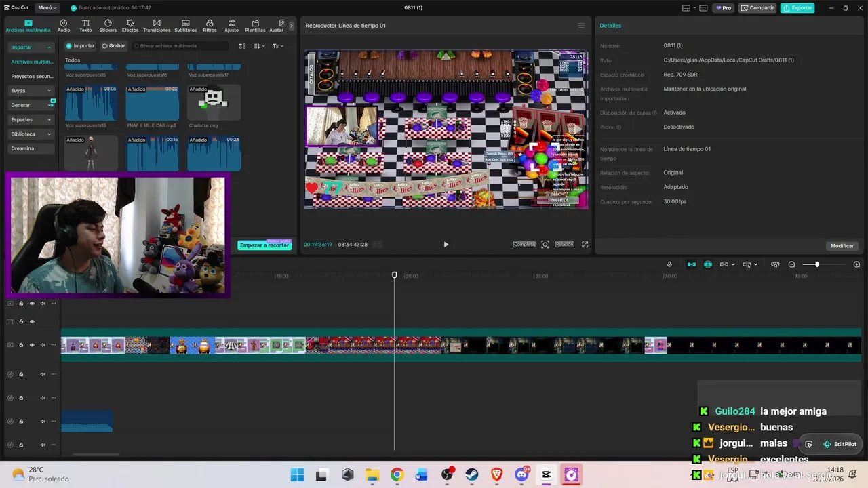Click the record voiceover microphone icon

[669, 264]
